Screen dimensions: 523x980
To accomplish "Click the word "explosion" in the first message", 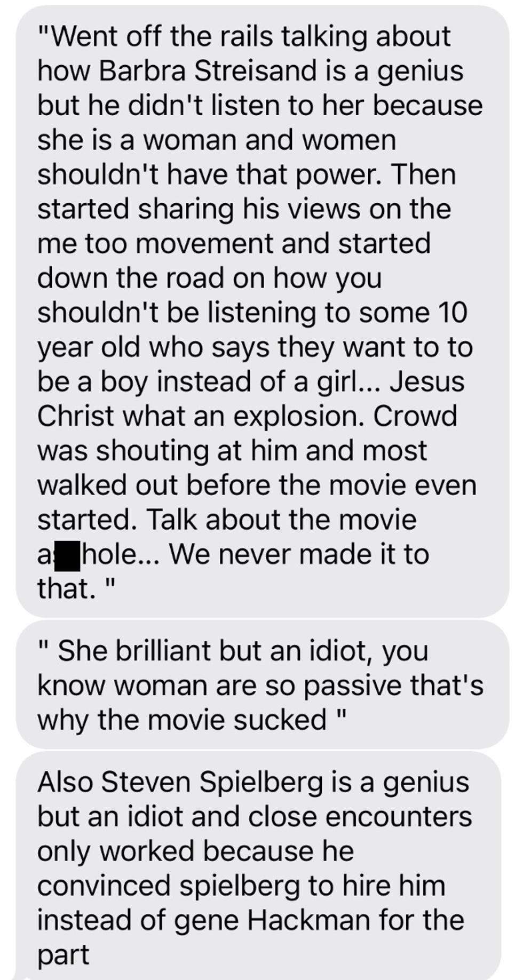I will pos(298,417).
